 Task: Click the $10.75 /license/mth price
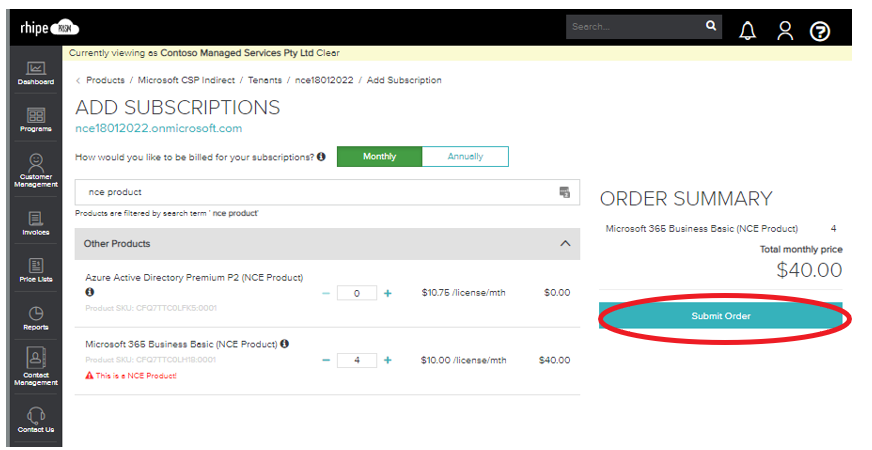tap(463, 293)
